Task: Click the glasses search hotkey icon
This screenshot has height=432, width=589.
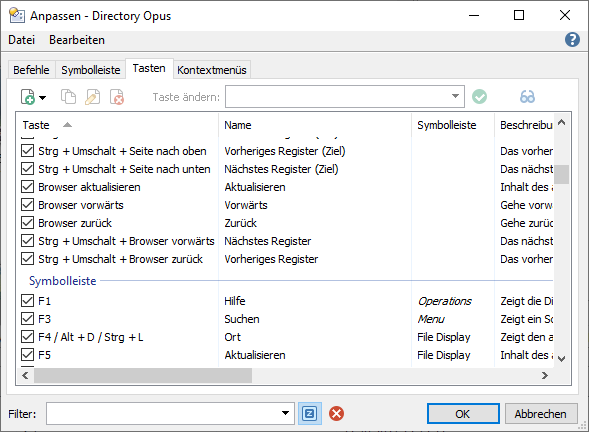Action: point(527,97)
